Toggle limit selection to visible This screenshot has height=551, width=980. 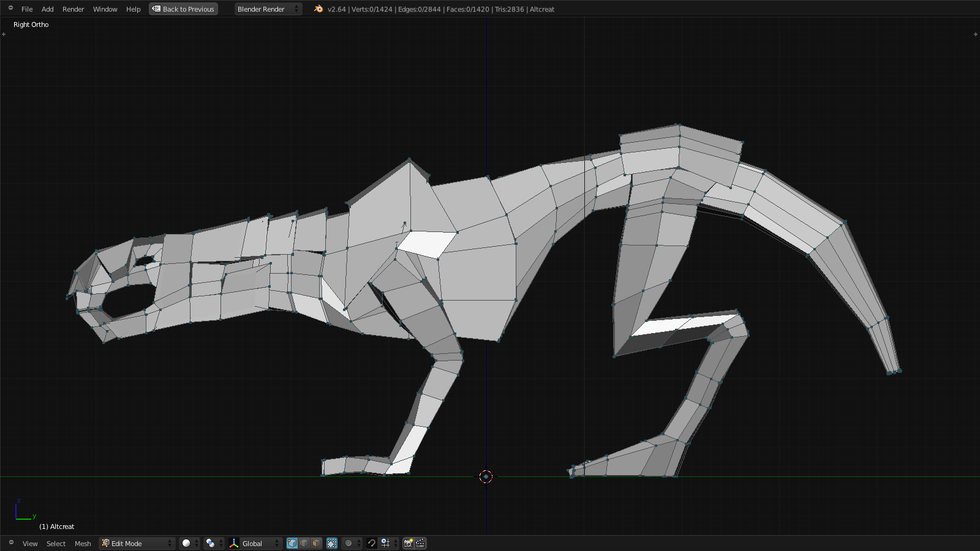coord(332,544)
